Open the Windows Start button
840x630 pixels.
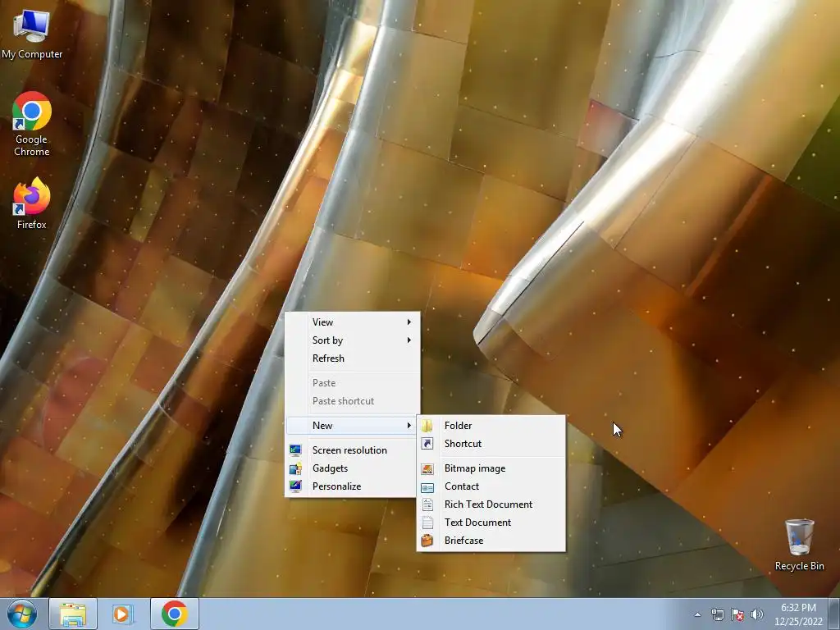(22, 614)
